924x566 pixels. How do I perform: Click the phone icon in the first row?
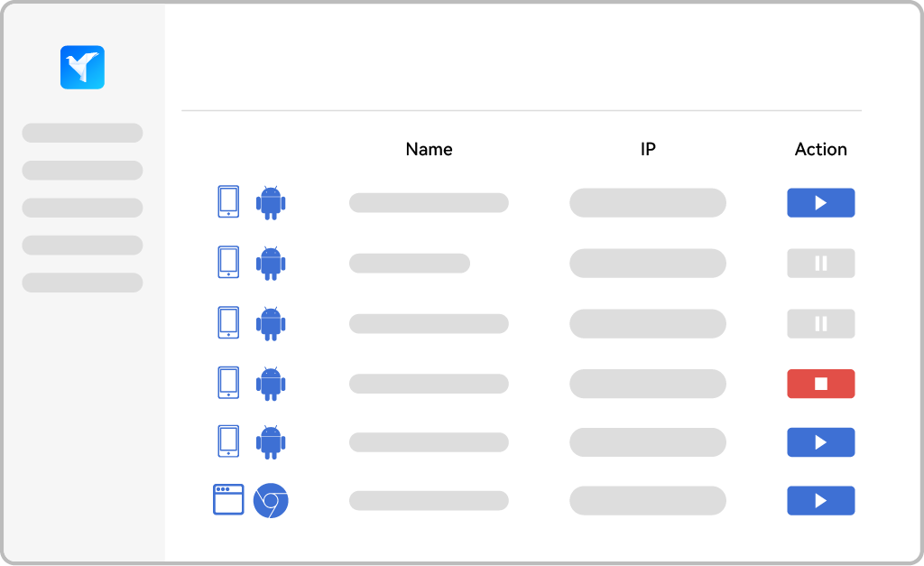click(x=228, y=202)
